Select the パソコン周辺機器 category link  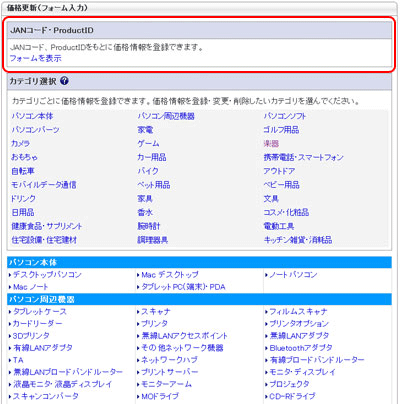click(166, 116)
